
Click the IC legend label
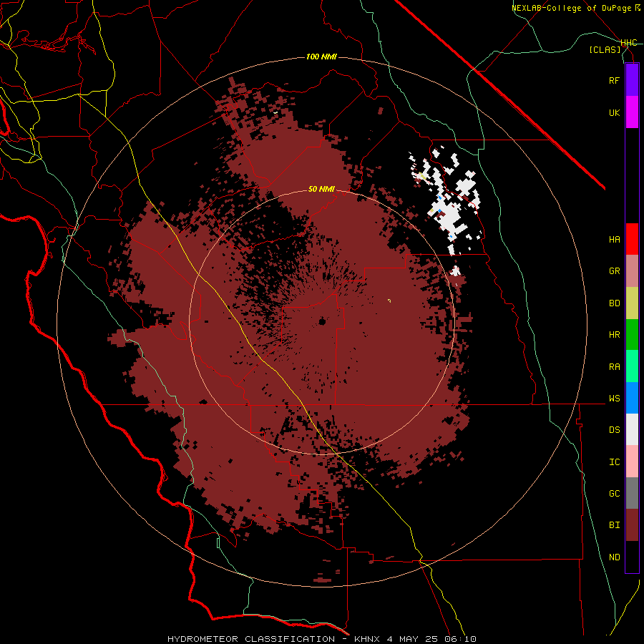pyautogui.click(x=614, y=462)
